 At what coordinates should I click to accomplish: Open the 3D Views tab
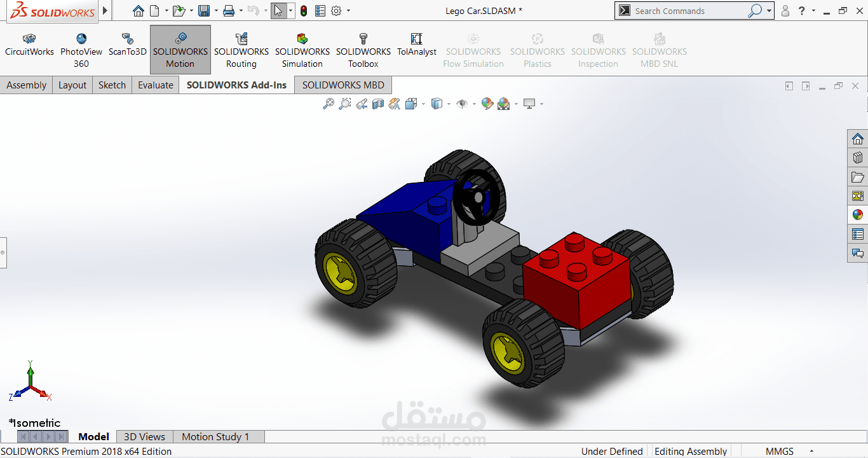tap(144, 437)
